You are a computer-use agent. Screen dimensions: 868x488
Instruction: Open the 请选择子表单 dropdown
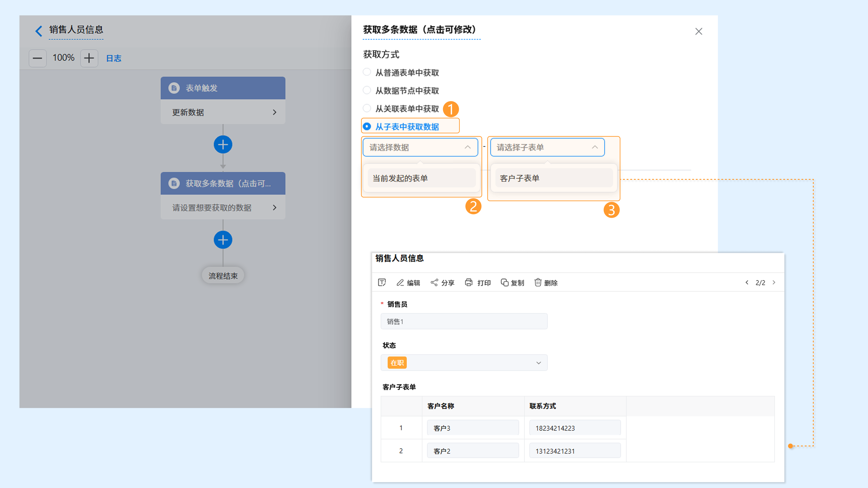(547, 147)
